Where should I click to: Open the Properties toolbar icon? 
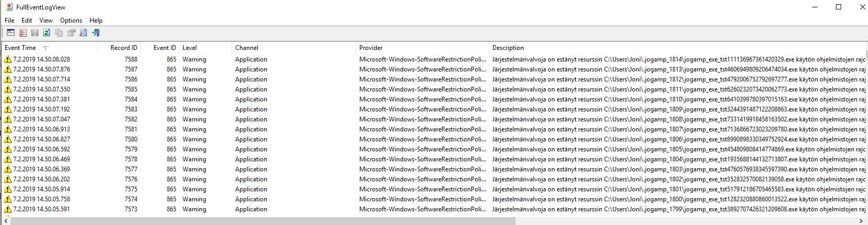(71, 33)
